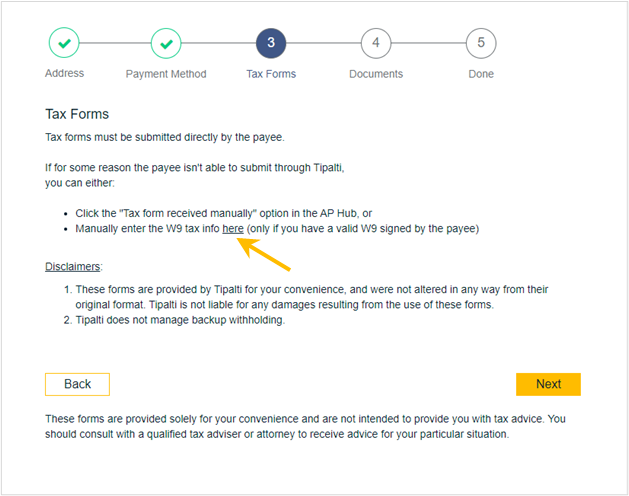
Task: Click the Payment Method checkmark circle
Action: coord(166,43)
